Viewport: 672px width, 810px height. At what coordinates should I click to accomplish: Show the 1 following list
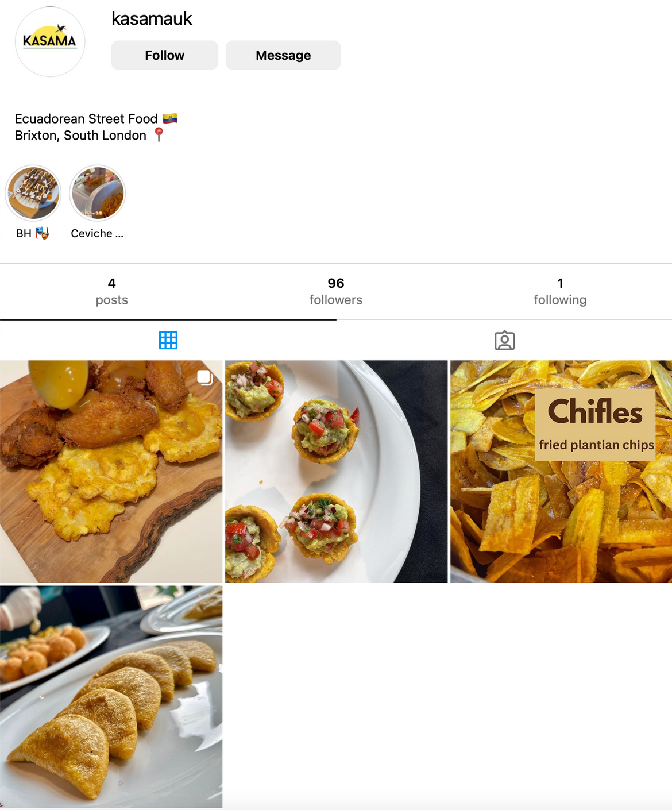[560, 291]
